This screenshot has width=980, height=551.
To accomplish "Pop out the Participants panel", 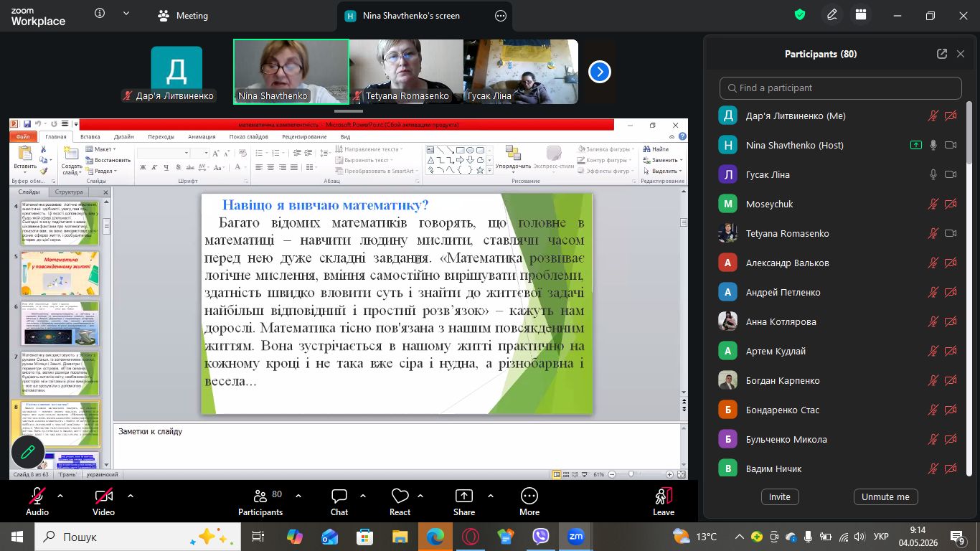I will 942,54.
